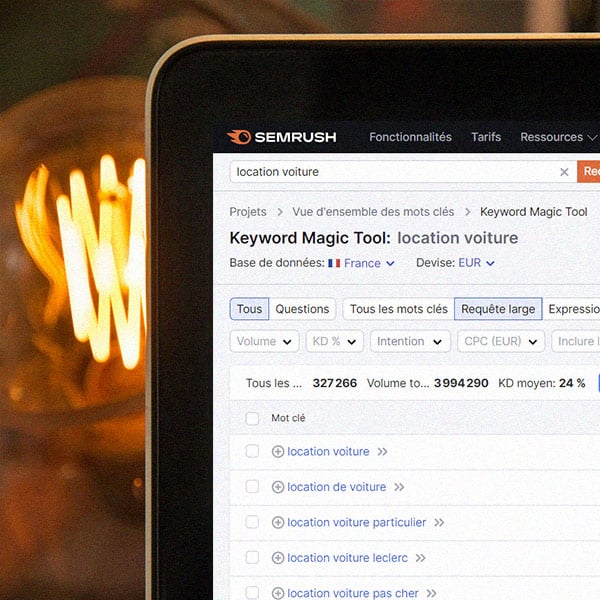Open double-arrow icon next to 'location voiture'
Screen dimensions: 600x600
[382, 452]
